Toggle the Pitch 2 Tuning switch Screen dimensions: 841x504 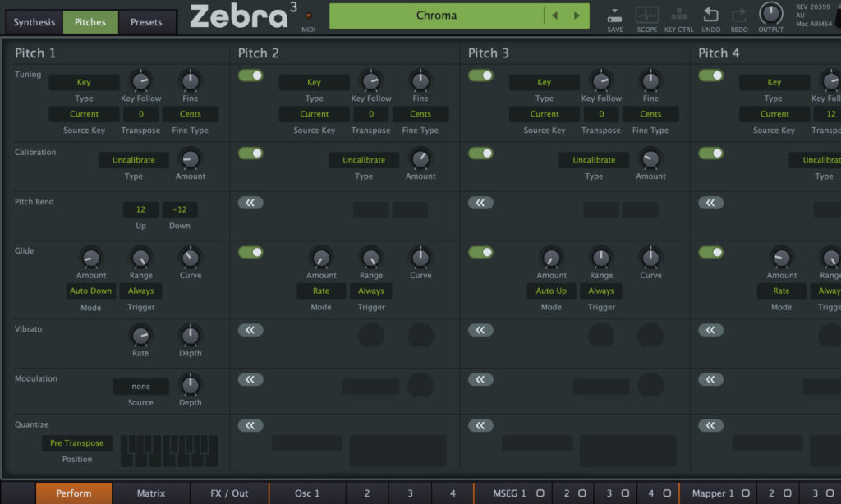[250, 76]
